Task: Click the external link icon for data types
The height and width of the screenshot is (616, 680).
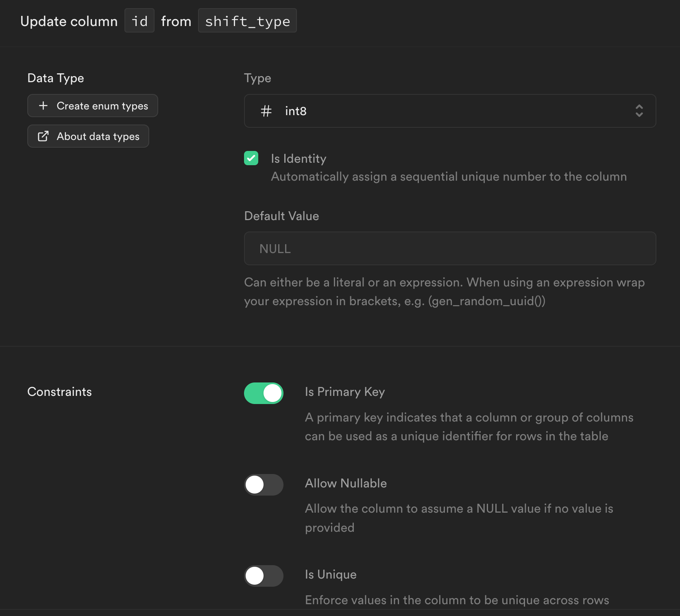Action: (43, 136)
